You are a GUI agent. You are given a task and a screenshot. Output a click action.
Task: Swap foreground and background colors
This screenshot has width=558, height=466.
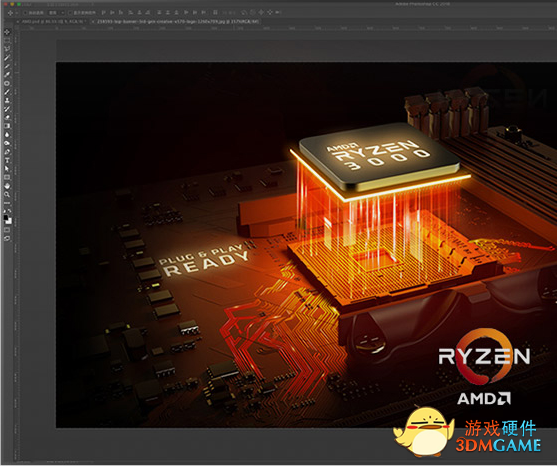point(10,210)
